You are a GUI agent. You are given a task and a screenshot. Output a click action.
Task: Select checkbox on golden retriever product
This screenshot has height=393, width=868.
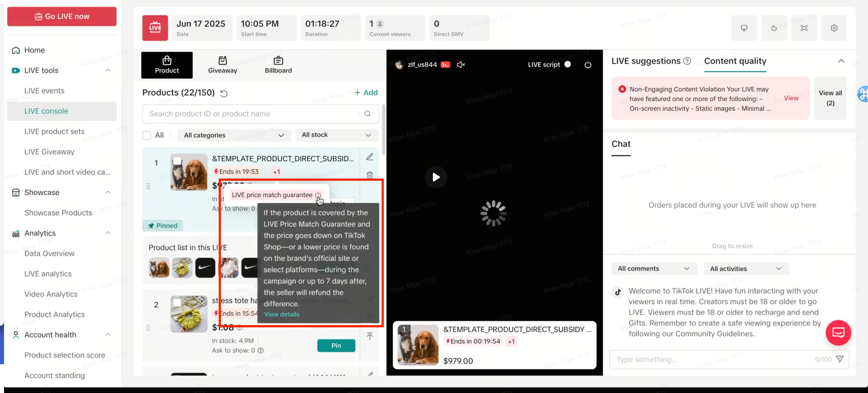click(177, 161)
